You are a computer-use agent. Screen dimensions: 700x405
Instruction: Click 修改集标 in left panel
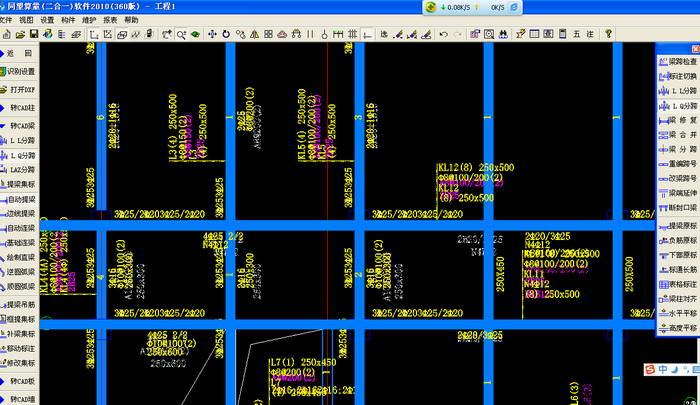19,363
